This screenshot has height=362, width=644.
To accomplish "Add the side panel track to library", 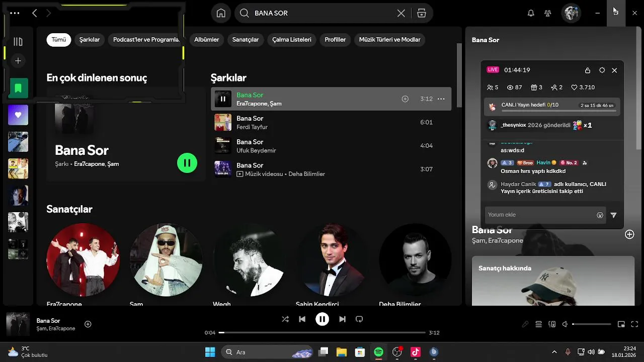I will tap(629, 234).
